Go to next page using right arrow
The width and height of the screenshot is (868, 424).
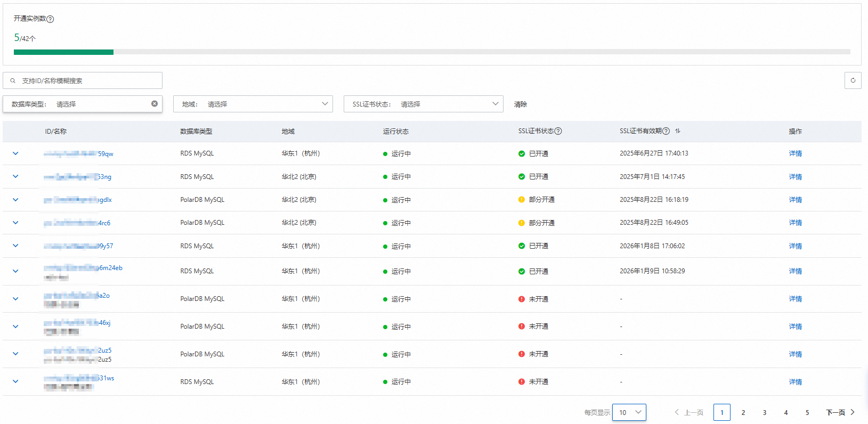click(x=853, y=412)
